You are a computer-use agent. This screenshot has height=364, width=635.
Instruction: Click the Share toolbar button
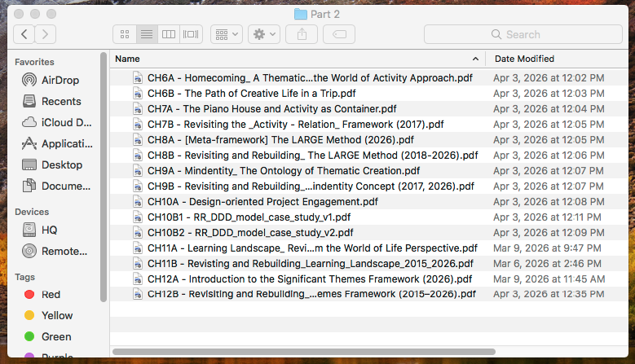[x=302, y=34]
